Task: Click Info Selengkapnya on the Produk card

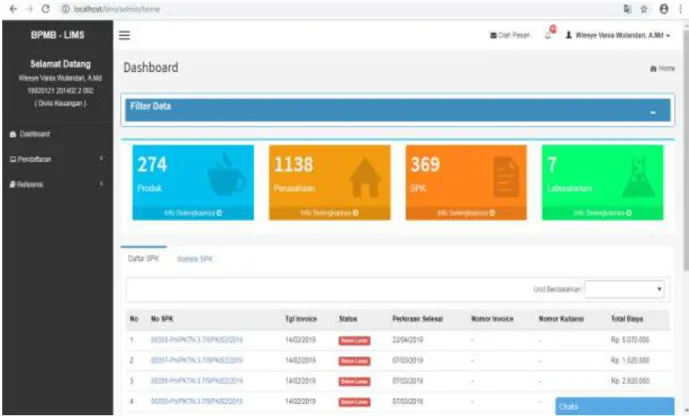Action: pos(193,213)
